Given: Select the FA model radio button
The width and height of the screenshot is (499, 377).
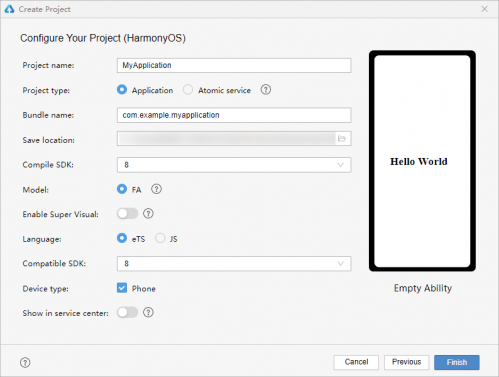Looking at the screenshot, I should tap(122, 189).
